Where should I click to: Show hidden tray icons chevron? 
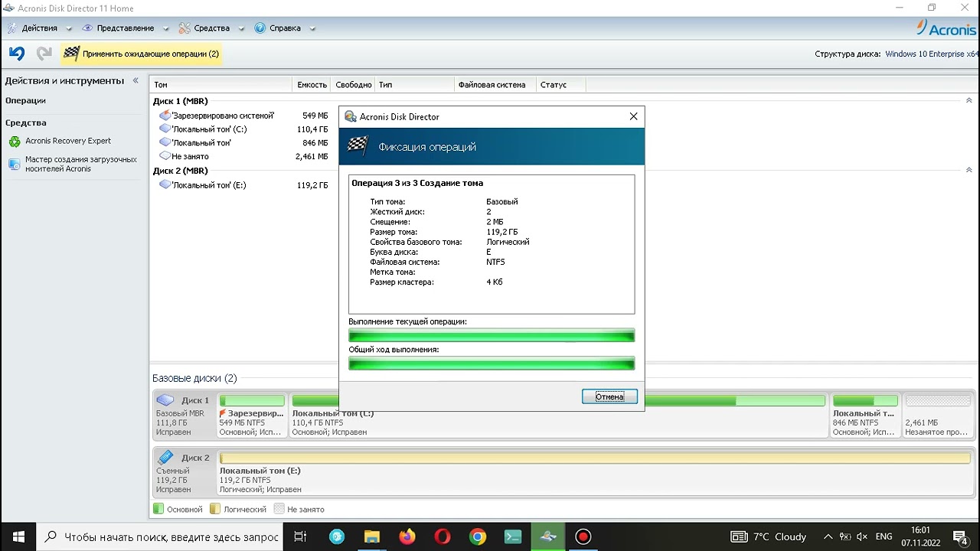tap(828, 536)
